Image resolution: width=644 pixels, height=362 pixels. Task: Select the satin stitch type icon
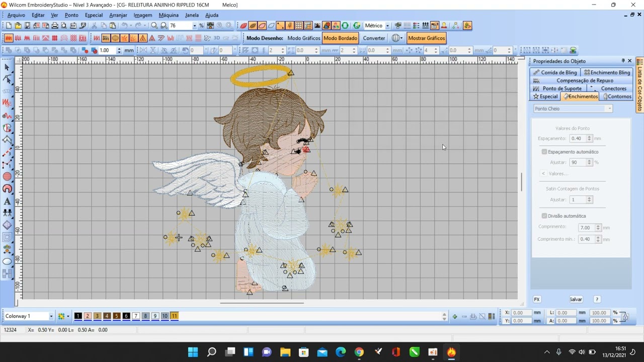[x=9, y=38]
